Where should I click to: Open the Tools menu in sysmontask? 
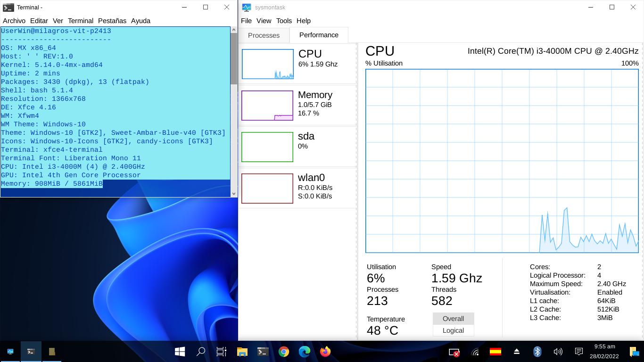pyautogui.click(x=284, y=21)
